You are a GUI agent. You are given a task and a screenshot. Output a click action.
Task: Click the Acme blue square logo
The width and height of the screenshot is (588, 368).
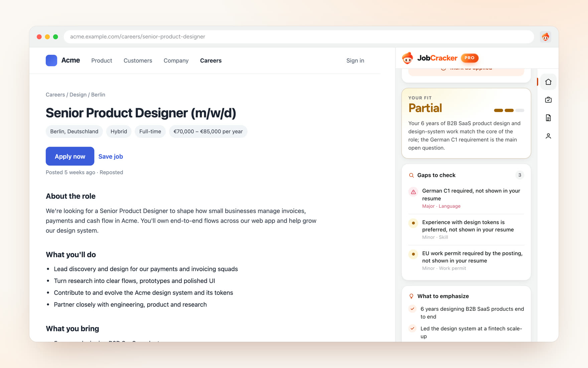pos(51,61)
